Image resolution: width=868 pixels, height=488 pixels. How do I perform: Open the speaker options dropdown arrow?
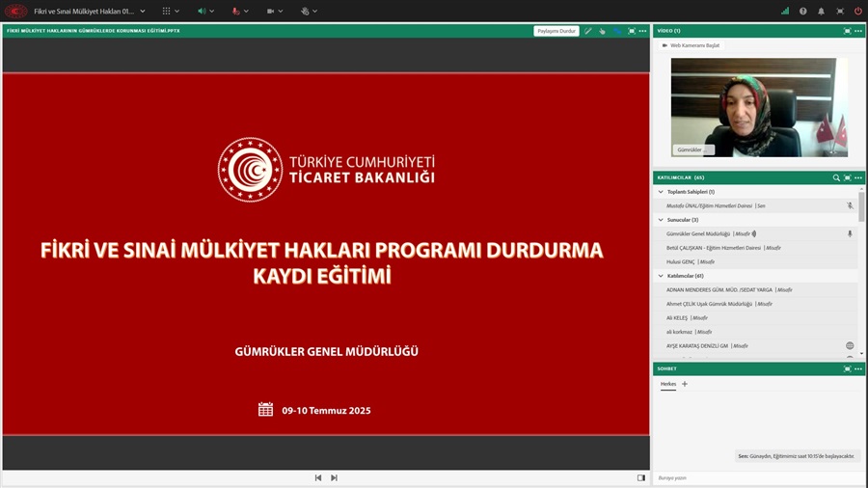click(x=212, y=11)
